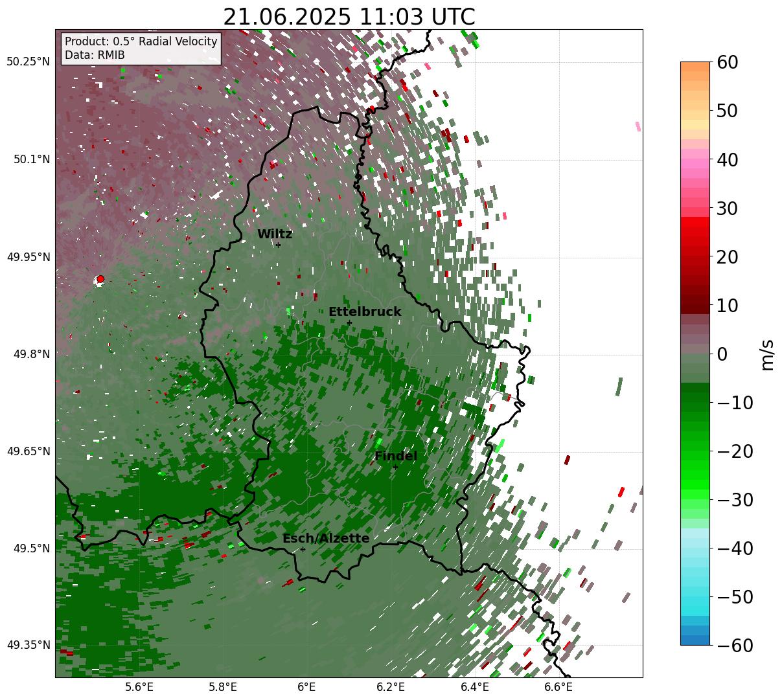Click the −10 tick label on colorbar
The width and height of the screenshot is (782, 700).
tap(735, 403)
